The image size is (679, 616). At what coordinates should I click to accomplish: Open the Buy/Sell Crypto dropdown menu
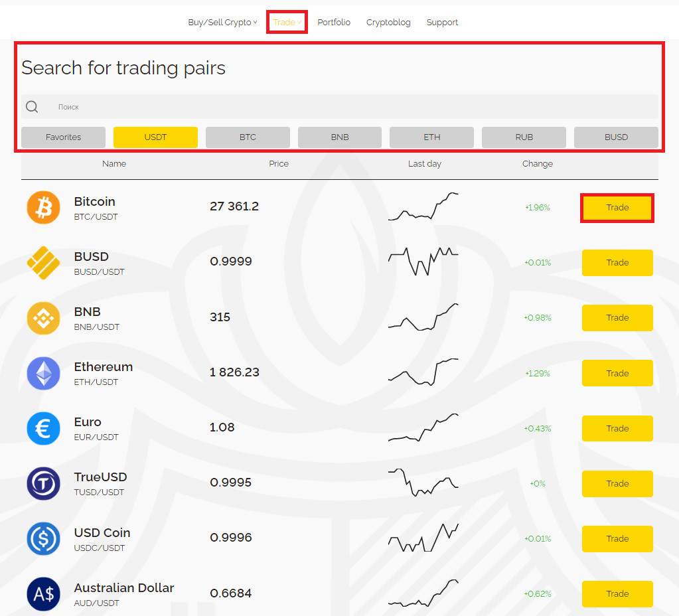pos(222,22)
